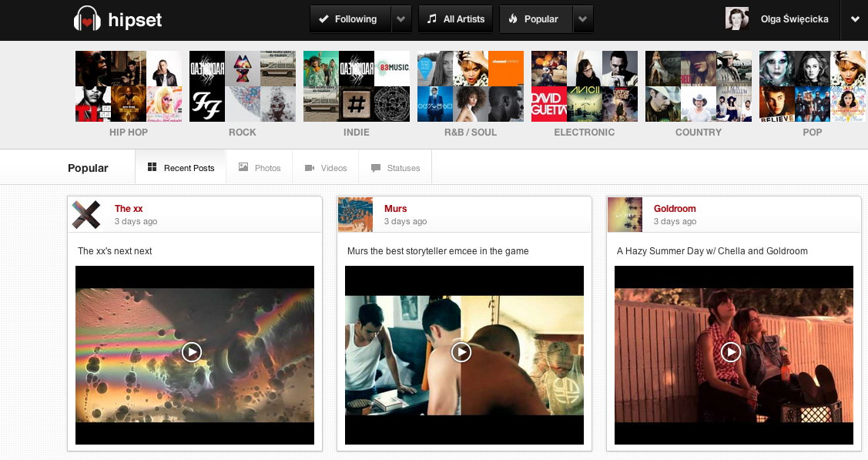This screenshot has height=460, width=868.
Task: Play the Goldroom video
Action: (x=731, y=352)
